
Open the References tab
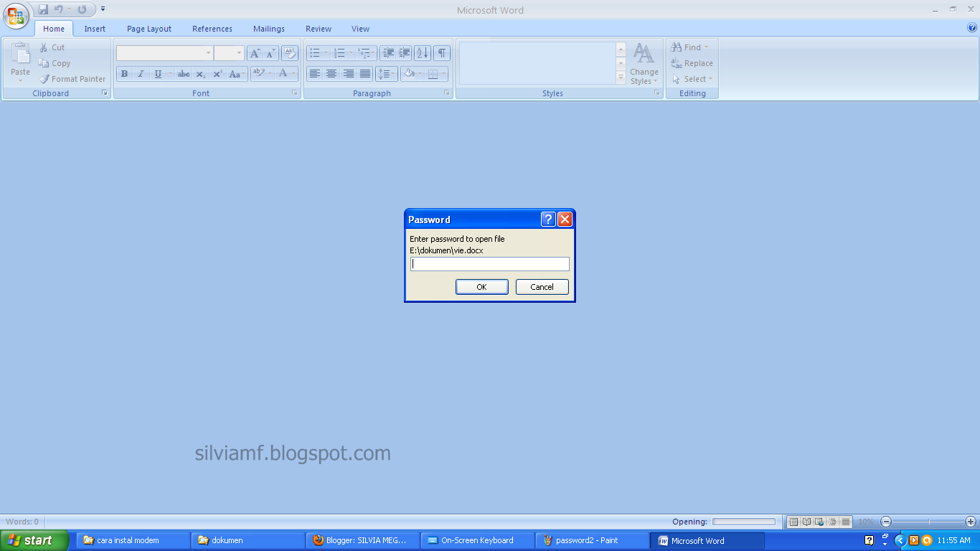[212, 29]
